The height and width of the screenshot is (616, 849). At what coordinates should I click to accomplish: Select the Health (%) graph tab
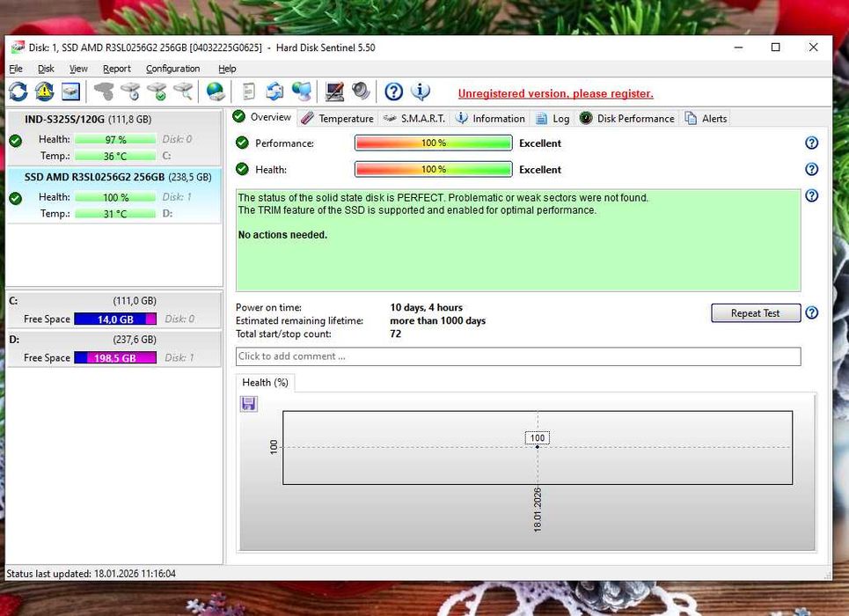coord(266,383)
